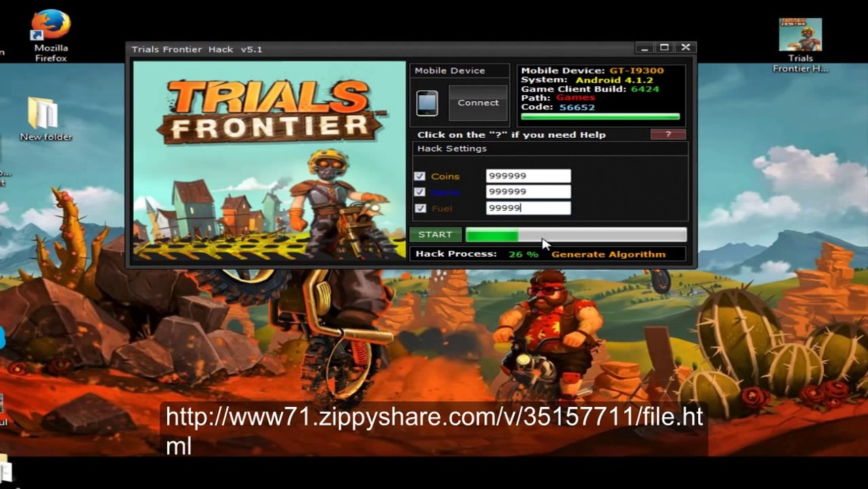Click the "Generate Algorithm" status text
Screen dimensions: 868x489
(x=609, y=254)
